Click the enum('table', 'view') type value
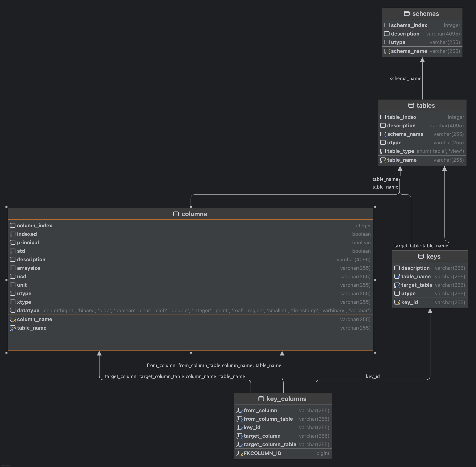 tap(440, 151)
